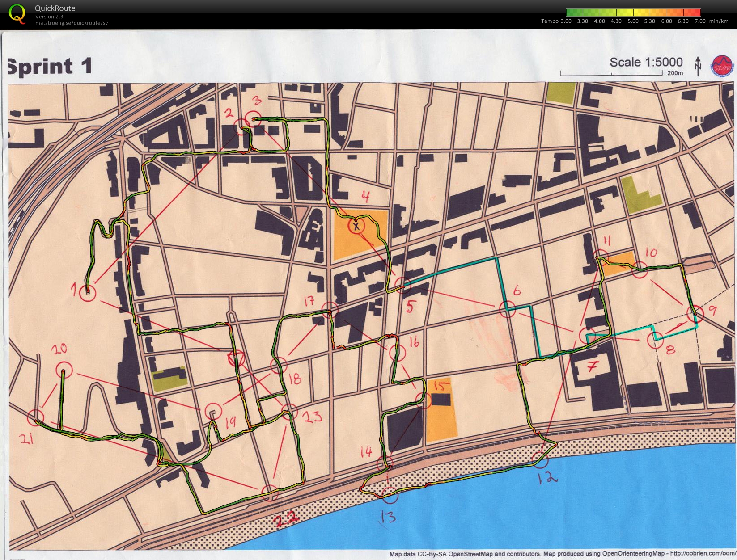Click the 6.30 tempo legend value
This screenshot has height=560, width=737.
pyautogui.click(x=683, y=21)
